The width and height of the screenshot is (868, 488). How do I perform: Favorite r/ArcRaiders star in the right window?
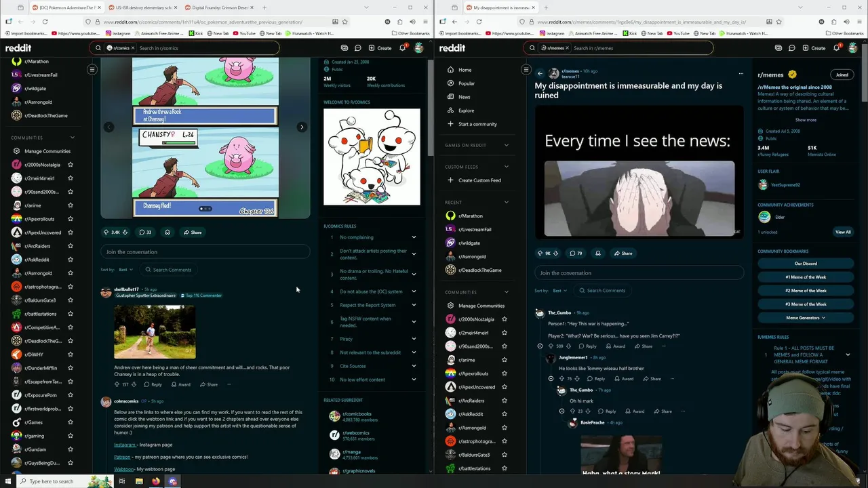(x=505, y=401)
